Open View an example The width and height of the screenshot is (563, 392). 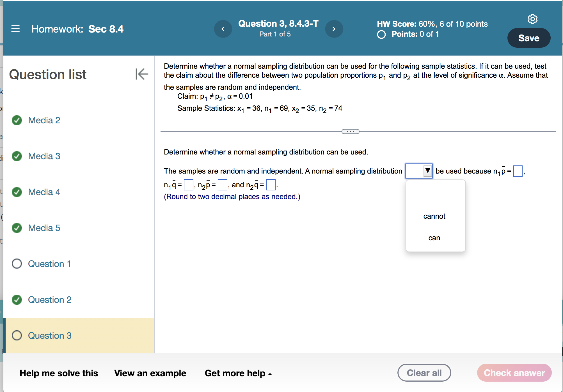(150, 373)
